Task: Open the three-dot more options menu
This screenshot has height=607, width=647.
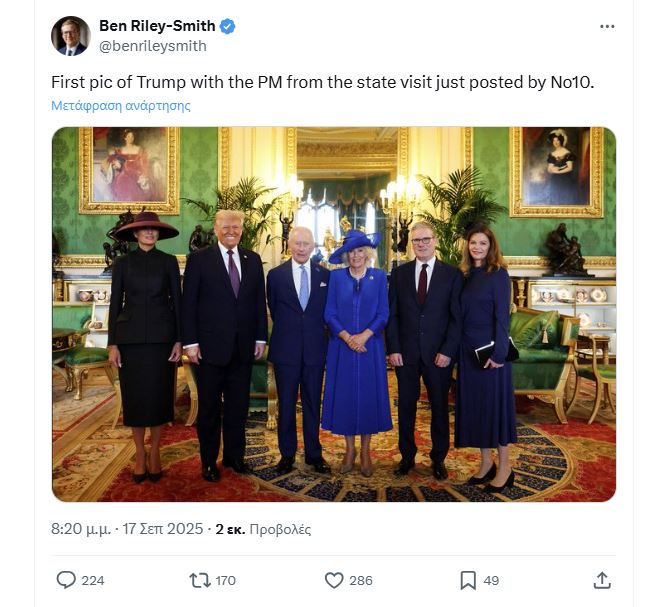Action: click(x=607, y=26)
